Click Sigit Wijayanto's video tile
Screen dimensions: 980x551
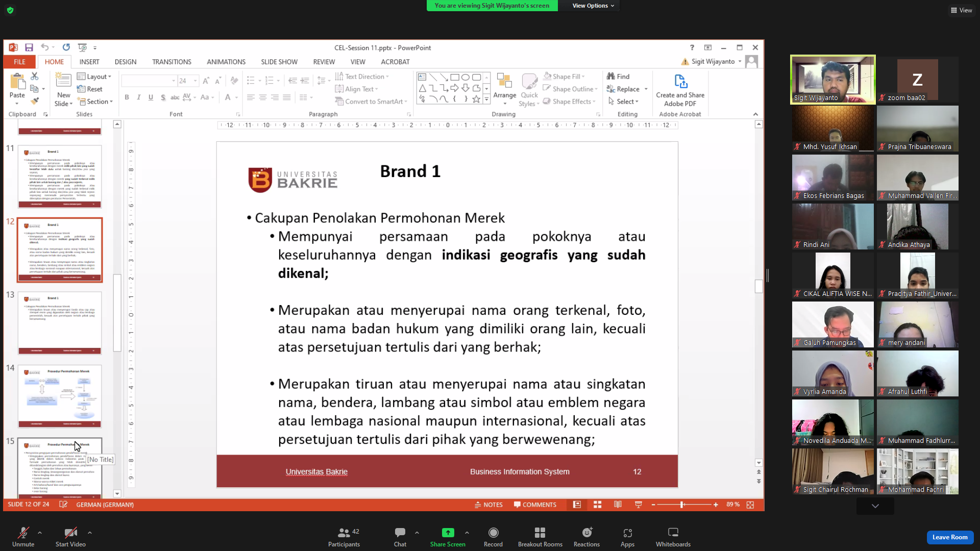(833, 80)
